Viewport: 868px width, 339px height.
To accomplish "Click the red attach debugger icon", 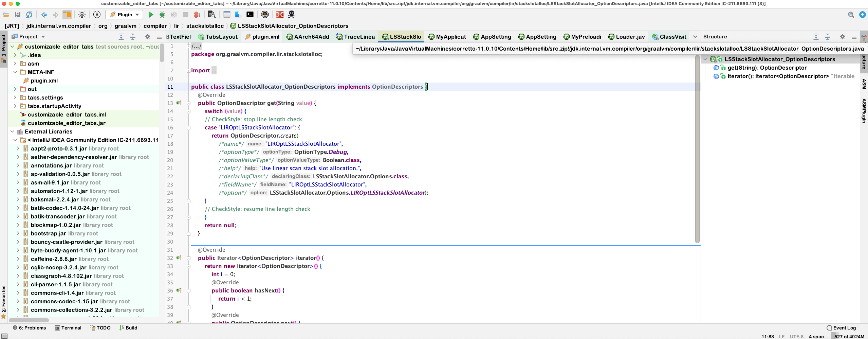I will point(197,15).
